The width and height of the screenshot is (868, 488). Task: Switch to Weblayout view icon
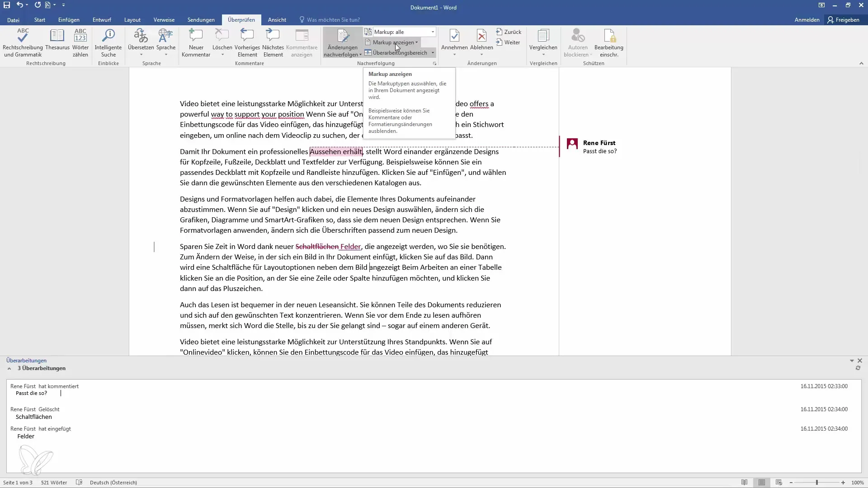click(778, 483)
